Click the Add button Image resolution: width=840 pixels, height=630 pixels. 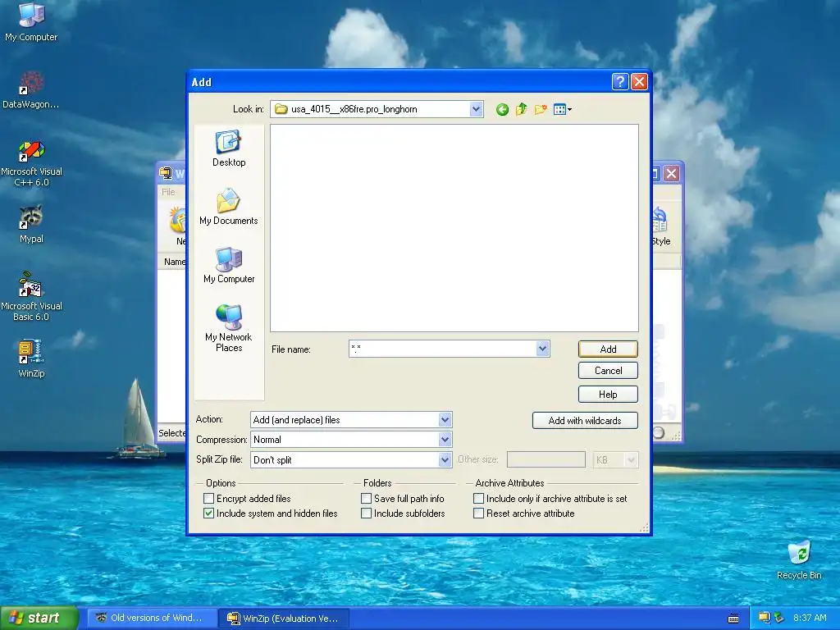click(608, 349)
